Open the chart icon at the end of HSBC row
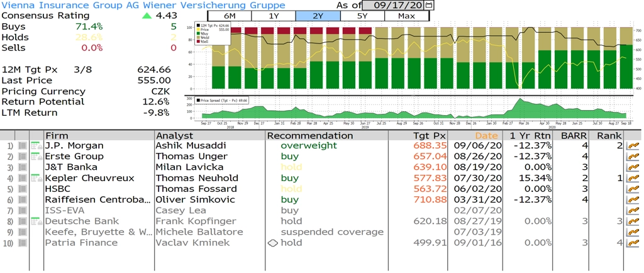This screenshot has width=644, height=273. (634, 189)
